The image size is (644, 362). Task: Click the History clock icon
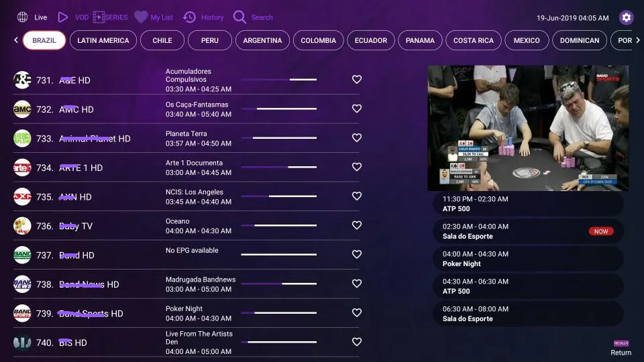coord(189,17)
